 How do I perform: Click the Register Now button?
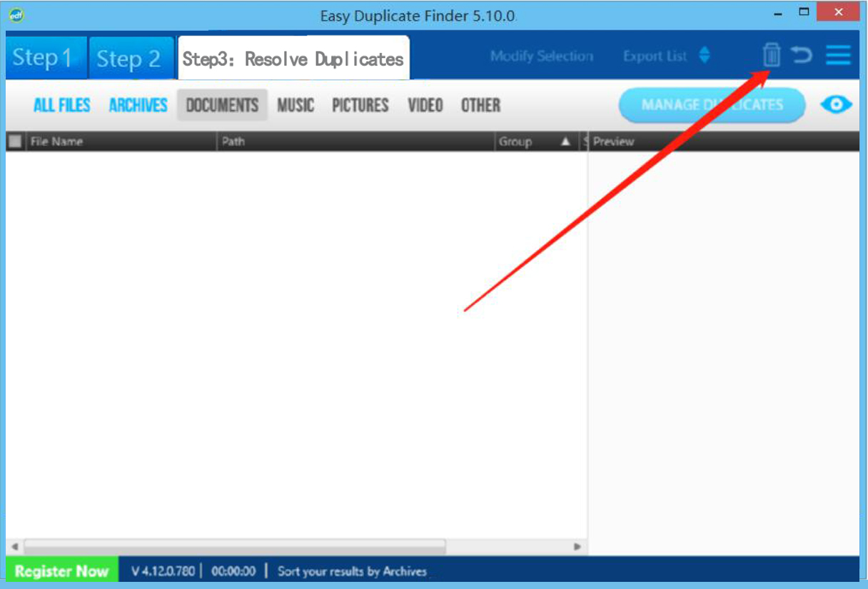click(x=62, y=571)
